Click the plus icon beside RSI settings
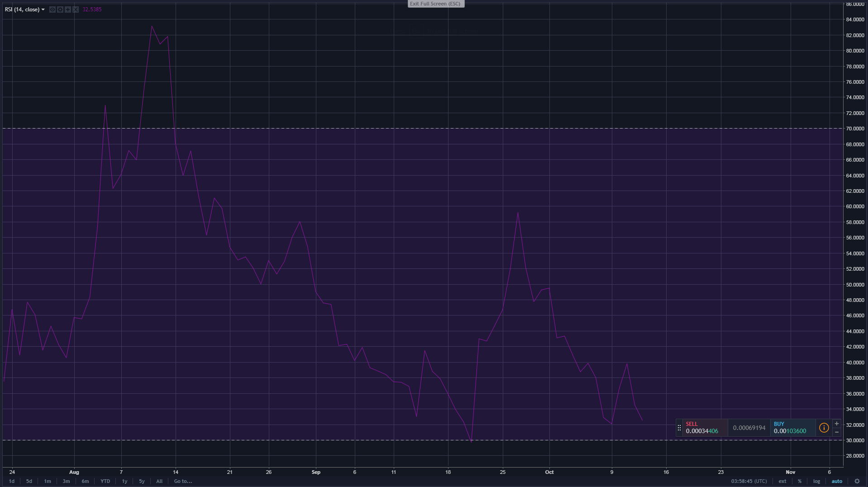 coord(68,10)
